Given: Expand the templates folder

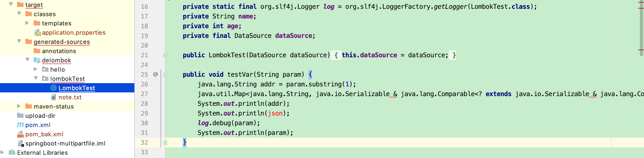Looking at the screenshot, I should click(x=27, y=23).
